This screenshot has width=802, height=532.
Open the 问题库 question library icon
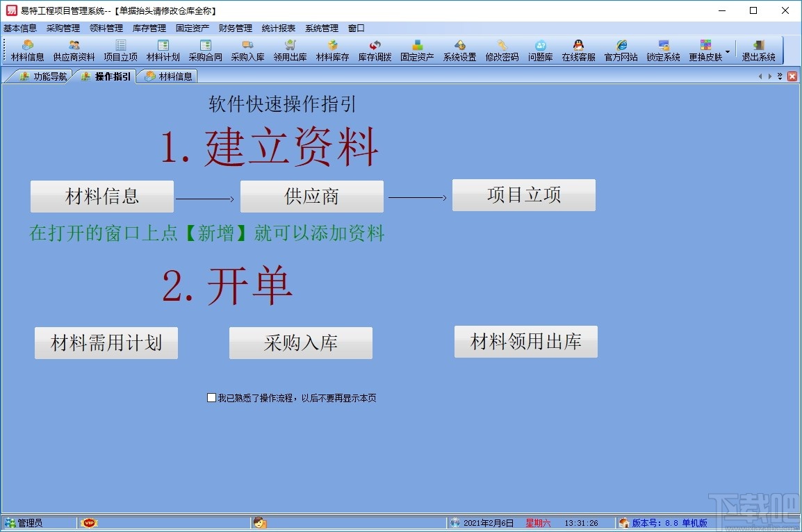[540, 50]
